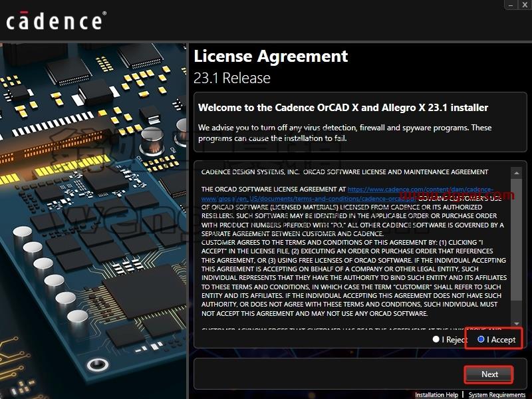Viewport: 532px width, 399px height.
Task: Open the System Requirements link
Action: [497, 394]
